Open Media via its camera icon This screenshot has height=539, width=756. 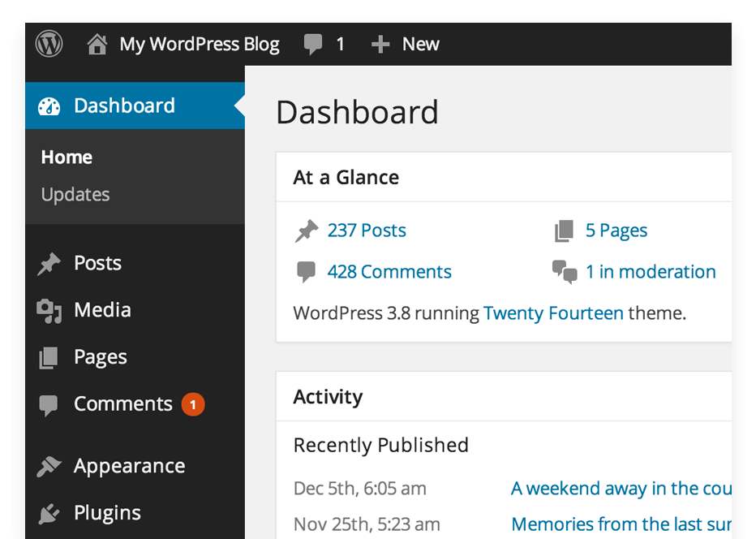[49, 309]
